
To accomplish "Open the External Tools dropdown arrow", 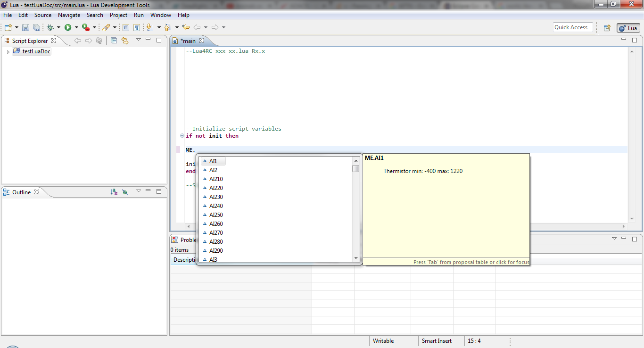I will (94, 27).
